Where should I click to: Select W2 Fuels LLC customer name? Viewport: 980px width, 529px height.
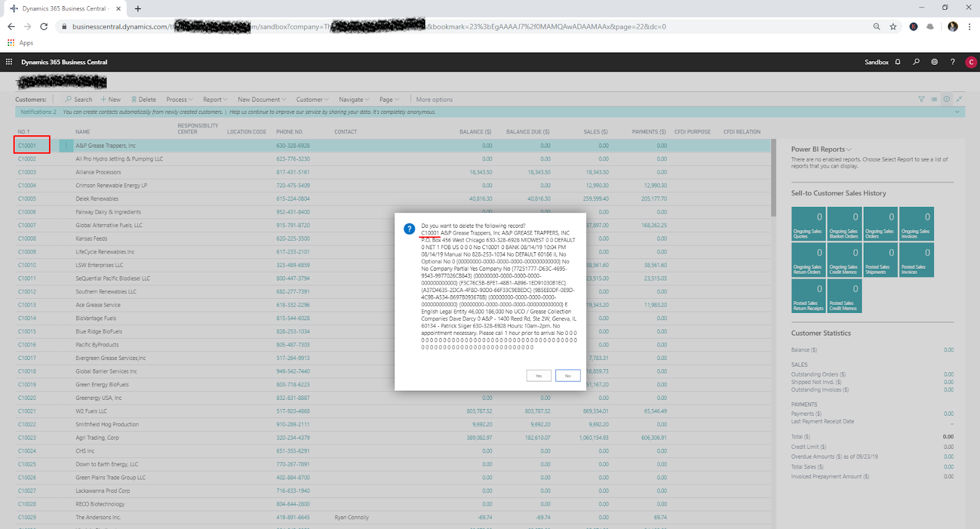coord(91,411)
